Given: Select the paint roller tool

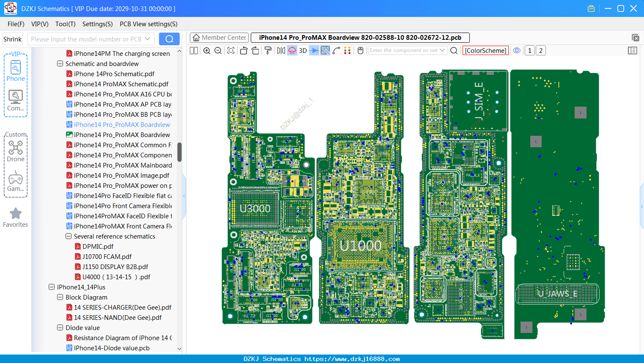Looking at the screenshot, I should (x=268, y=51).
